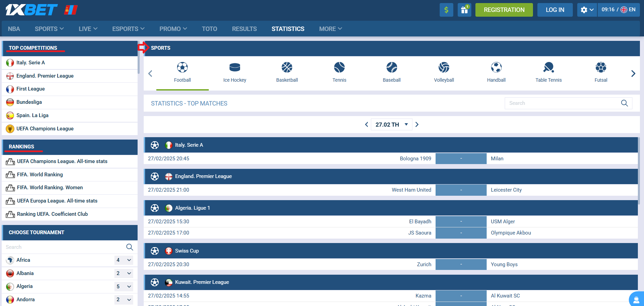This screenshot has height=306, width=644.
Task: Open Italy. Serie A in top competitions
Action: click(x=70, y=63)
